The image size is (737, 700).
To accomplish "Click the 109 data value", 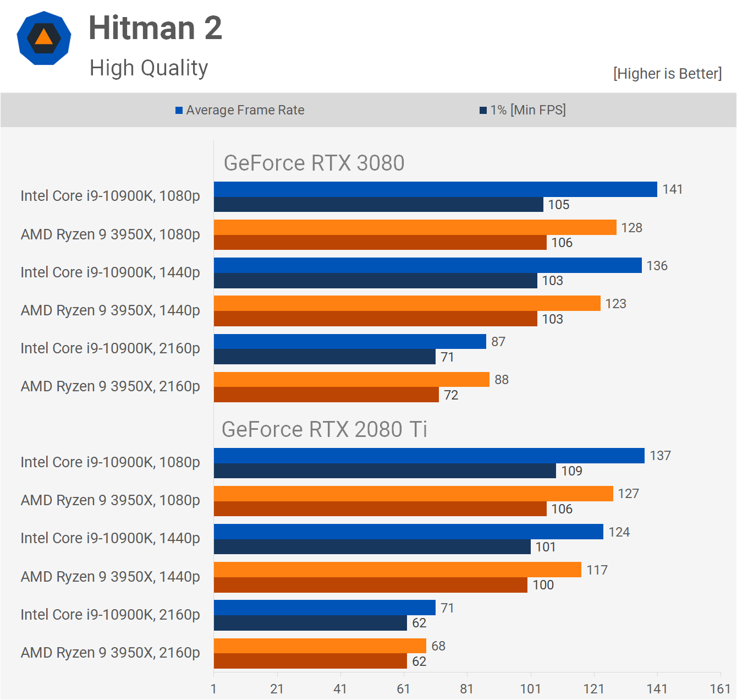I will point(572,471).
